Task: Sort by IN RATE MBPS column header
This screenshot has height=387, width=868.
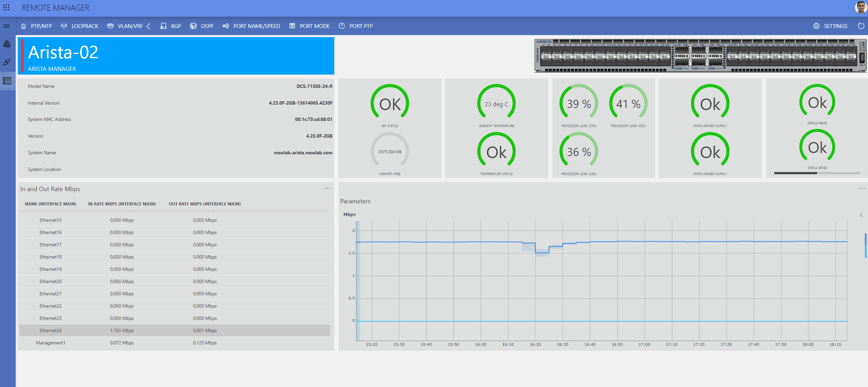Action: [x=122, y=204]
